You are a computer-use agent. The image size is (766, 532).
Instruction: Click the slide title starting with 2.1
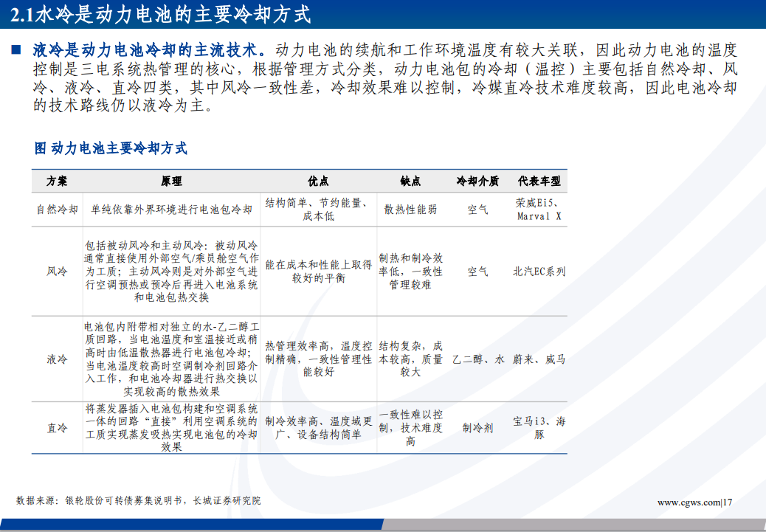tap(161, 14)
